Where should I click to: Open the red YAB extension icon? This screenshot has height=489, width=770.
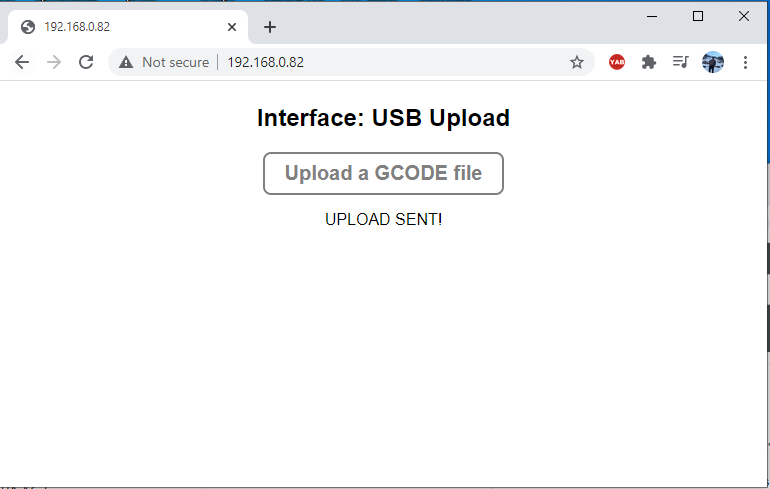617,62
